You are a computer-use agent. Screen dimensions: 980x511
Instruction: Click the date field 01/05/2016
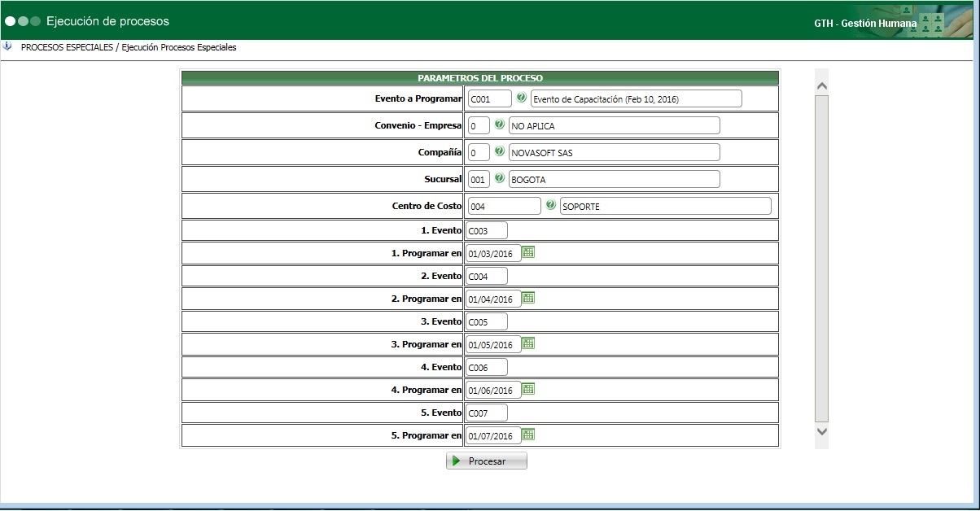493,344
